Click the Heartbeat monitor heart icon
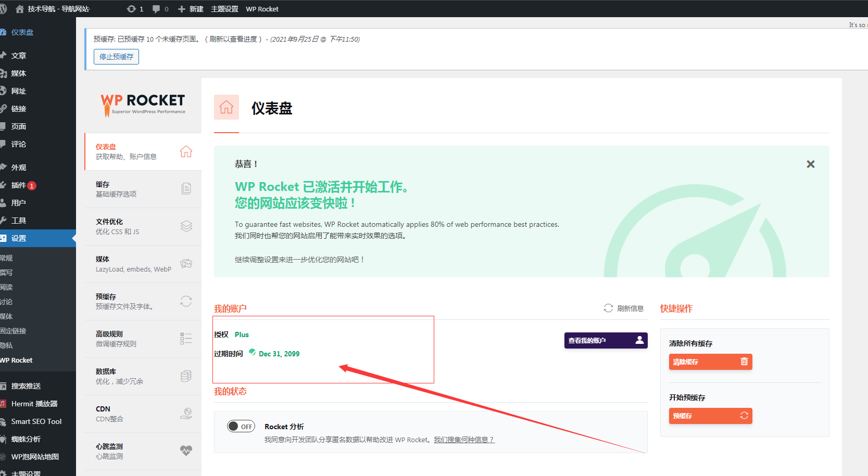Screen dimensions: 868x476 (x=186, y=451)
